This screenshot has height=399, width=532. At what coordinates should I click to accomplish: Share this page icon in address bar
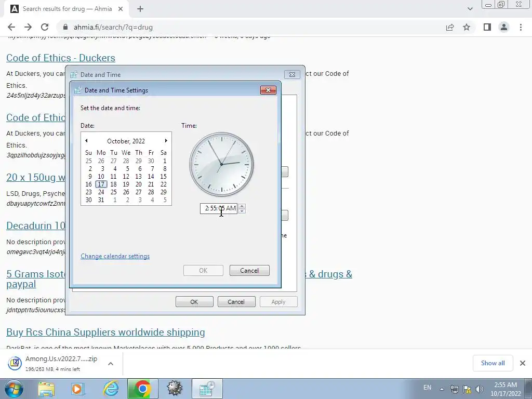(450, 27)
